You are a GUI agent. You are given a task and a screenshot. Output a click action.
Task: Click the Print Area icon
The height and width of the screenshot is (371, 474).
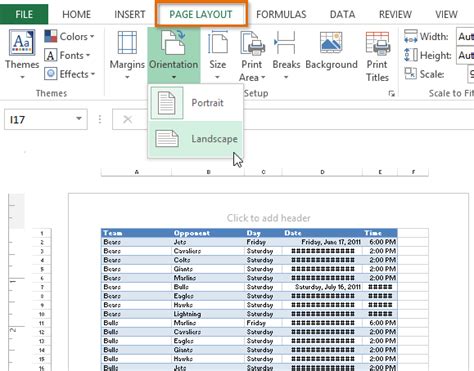(x=252, y=43)
